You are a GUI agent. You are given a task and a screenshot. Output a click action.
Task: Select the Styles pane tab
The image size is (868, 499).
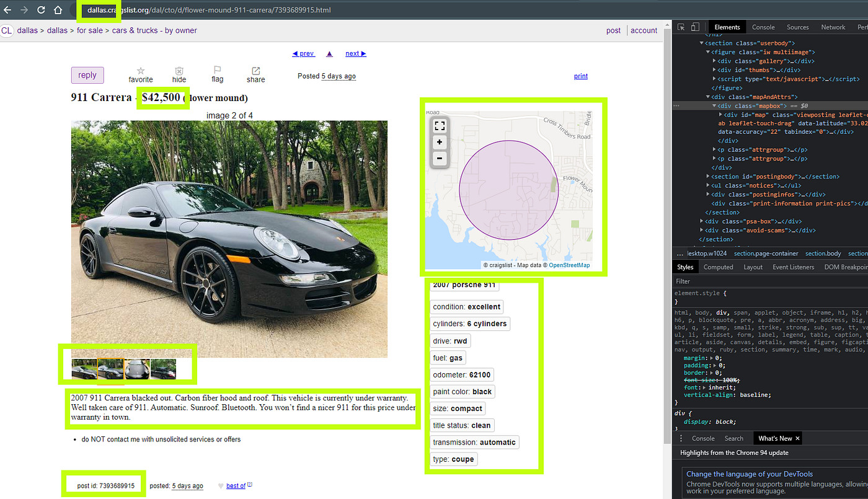coord(685,267)
